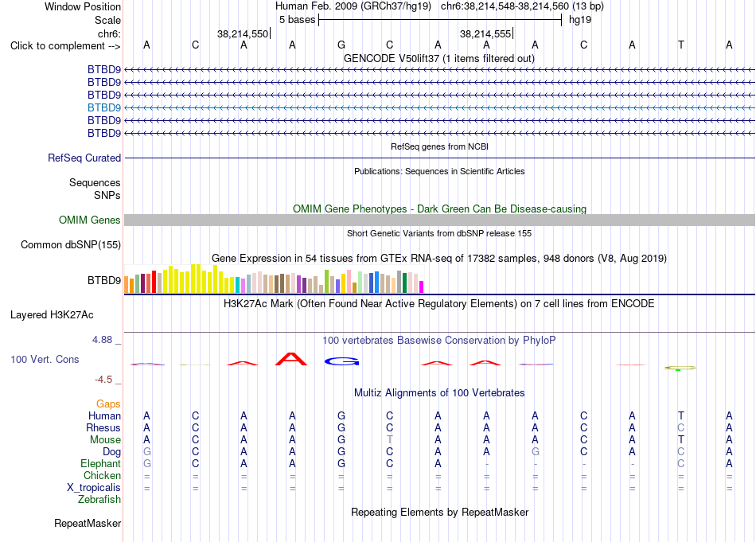Image resolution: width=756 pixels, height=542 pixels.
Task: Click the Window Position label
Action: 83,6
